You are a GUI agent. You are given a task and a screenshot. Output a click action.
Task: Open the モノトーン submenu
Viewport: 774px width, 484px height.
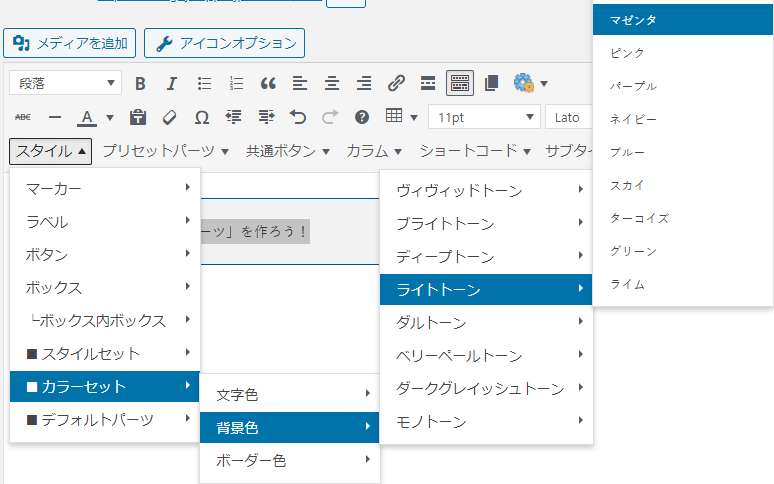point(486,422)
